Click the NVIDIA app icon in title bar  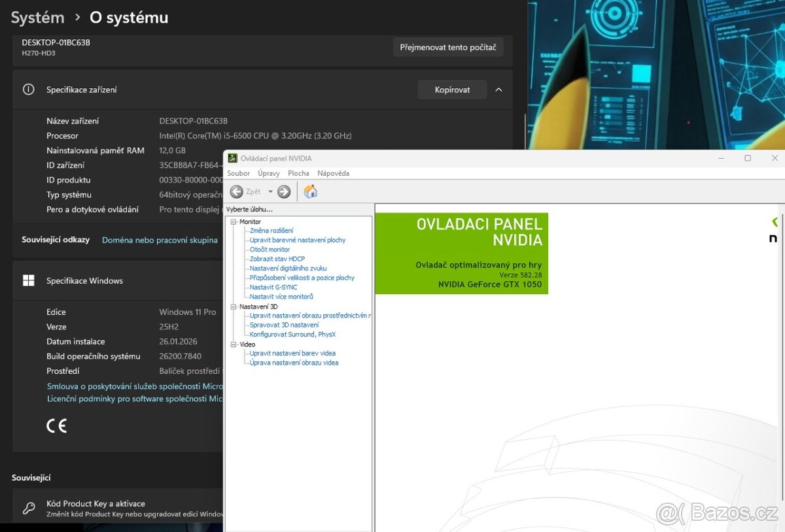(x=232, y=158)
